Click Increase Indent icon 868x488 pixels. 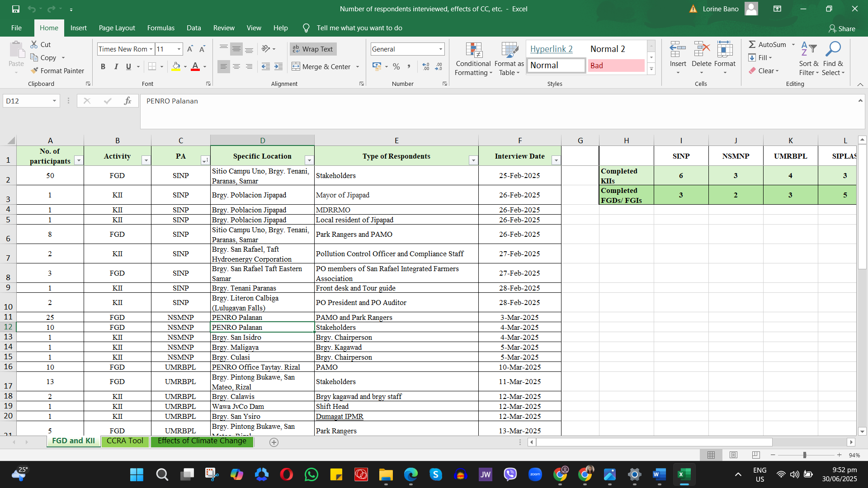[278, 66]
